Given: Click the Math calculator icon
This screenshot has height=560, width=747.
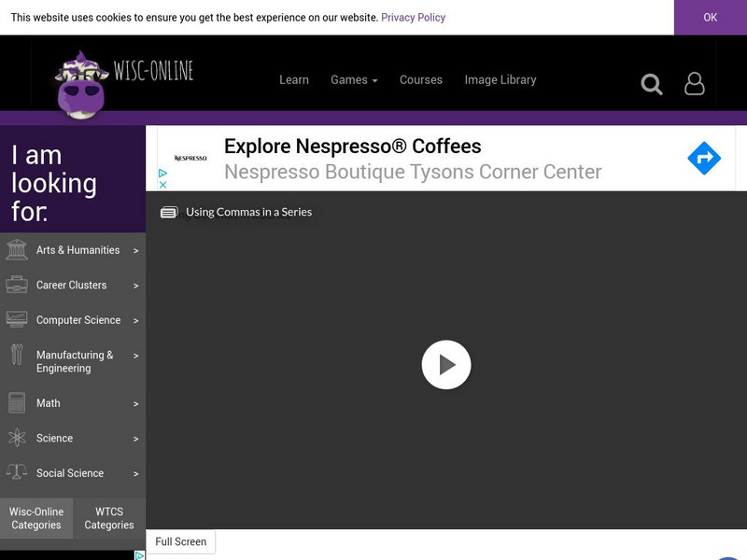Looking at the screenshot, I should 17,403.
